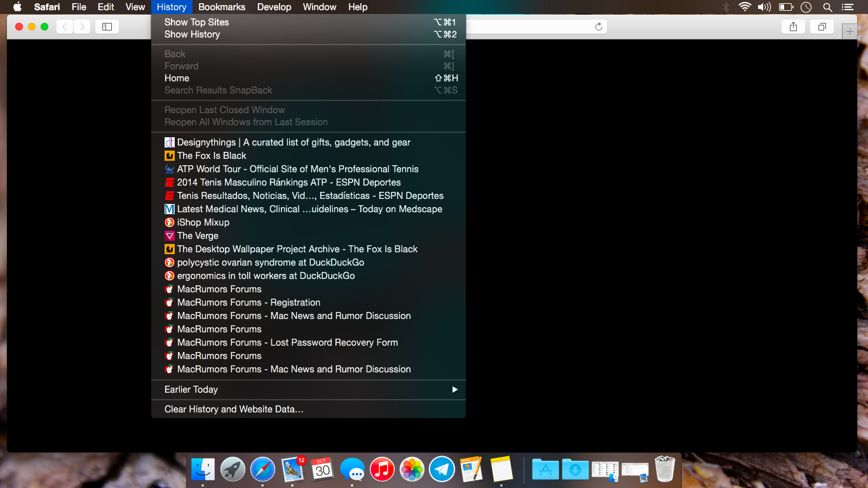Open Notes app in the Dock
Image resolution: width=868 pixels, height=488 pixels.
(x=501, y=470)
